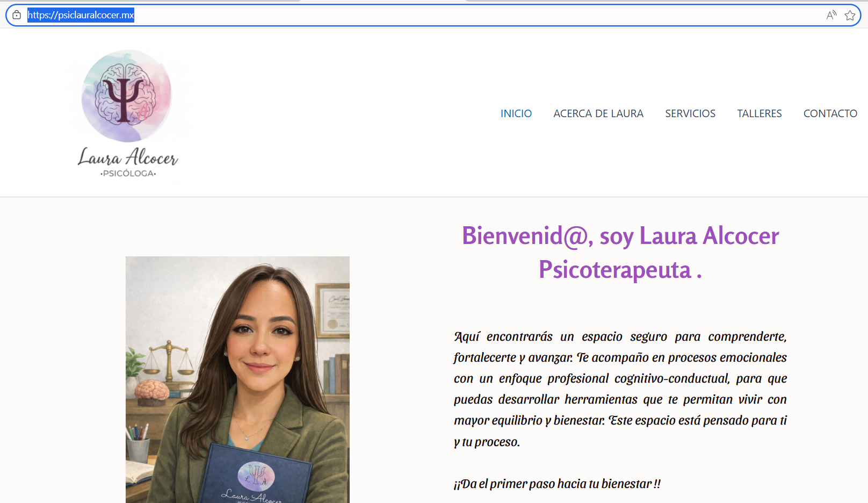Click "Da el primer paso hacia tu bienestar" text
Viewport: 868px width, 503px height.
557,484
